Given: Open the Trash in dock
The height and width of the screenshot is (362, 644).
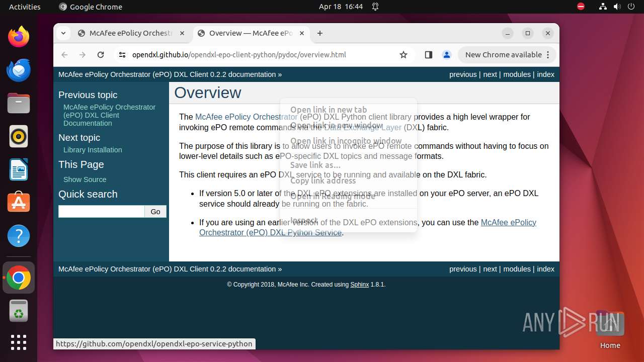Looking at the screenshot, I should coord(19,311).
